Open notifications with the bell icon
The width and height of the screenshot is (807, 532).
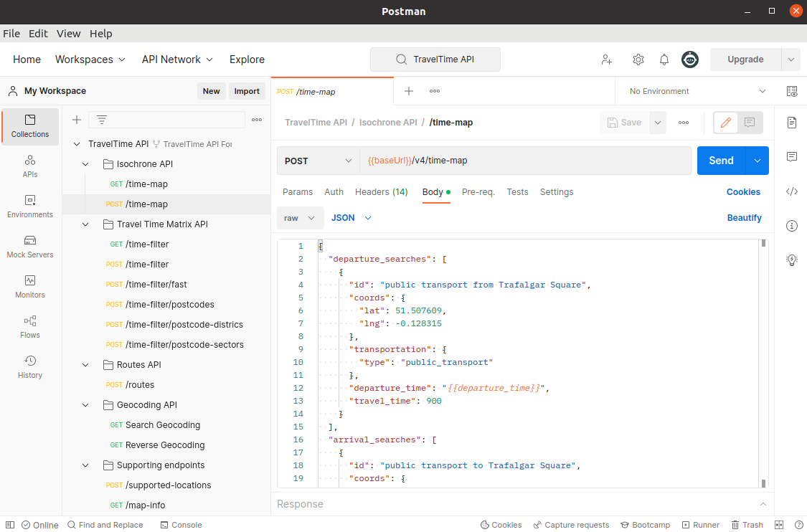pyautogui.click(x=664, y=60)
